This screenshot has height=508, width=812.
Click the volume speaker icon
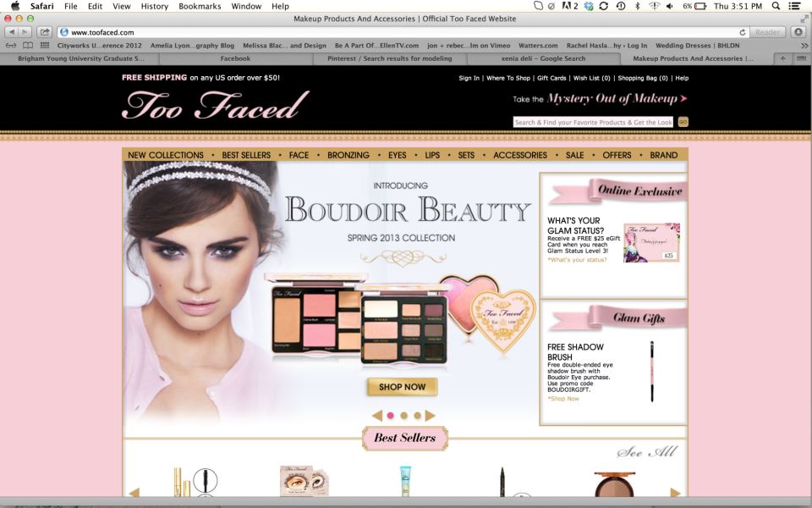coord(670,6)
